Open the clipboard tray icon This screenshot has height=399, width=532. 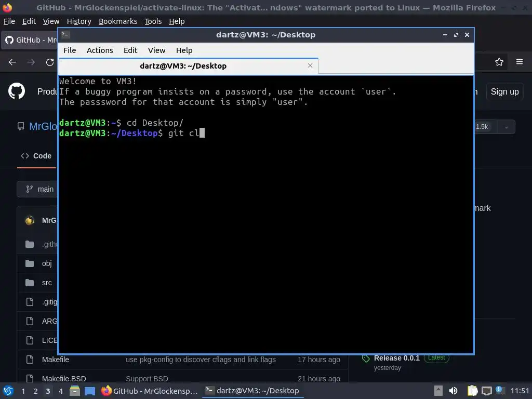click(x=472, y=391)
